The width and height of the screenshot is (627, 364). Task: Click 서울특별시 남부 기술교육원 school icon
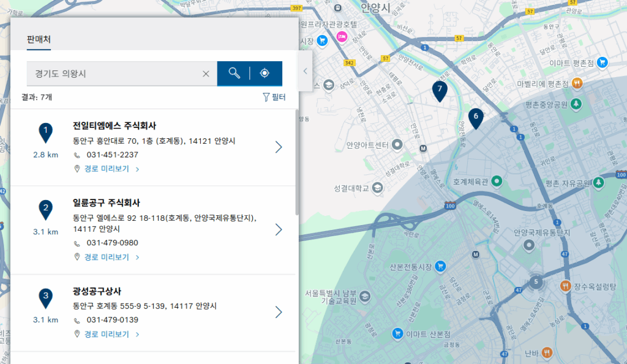tap(364, 297)
